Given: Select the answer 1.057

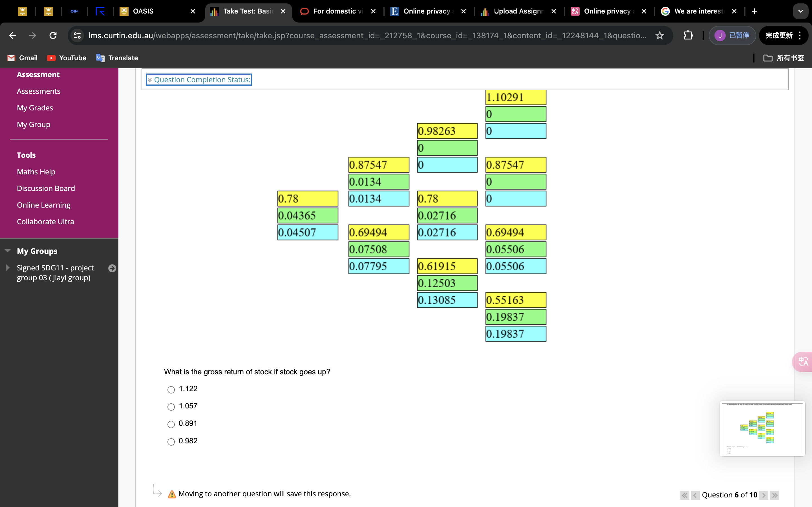Looking at the screenshot, I should tap(171, 407).
